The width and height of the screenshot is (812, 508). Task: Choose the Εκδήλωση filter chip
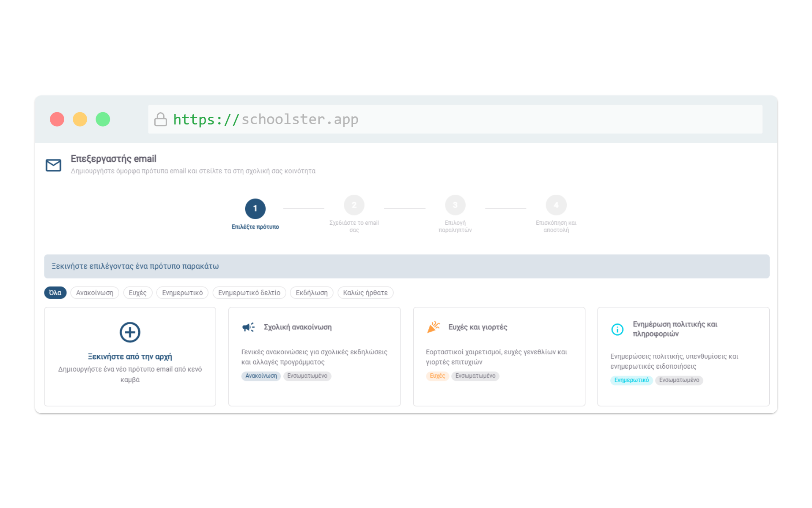tap(312, 293)
